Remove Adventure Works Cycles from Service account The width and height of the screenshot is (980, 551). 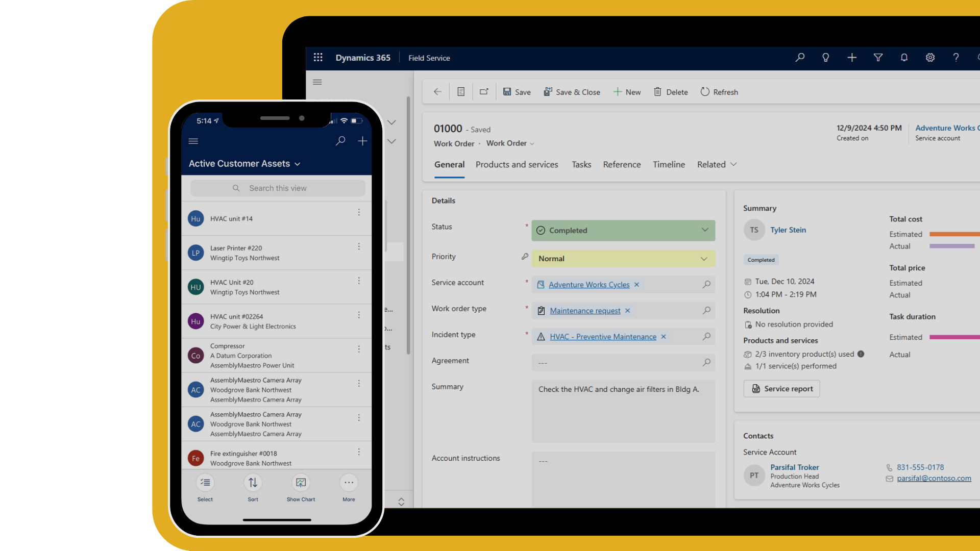636,285
